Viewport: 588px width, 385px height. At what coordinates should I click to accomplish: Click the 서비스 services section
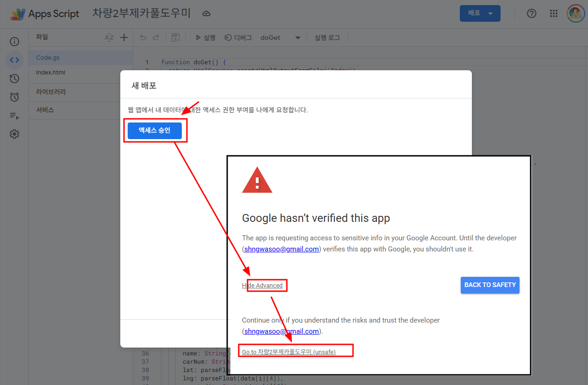(80, 110)
